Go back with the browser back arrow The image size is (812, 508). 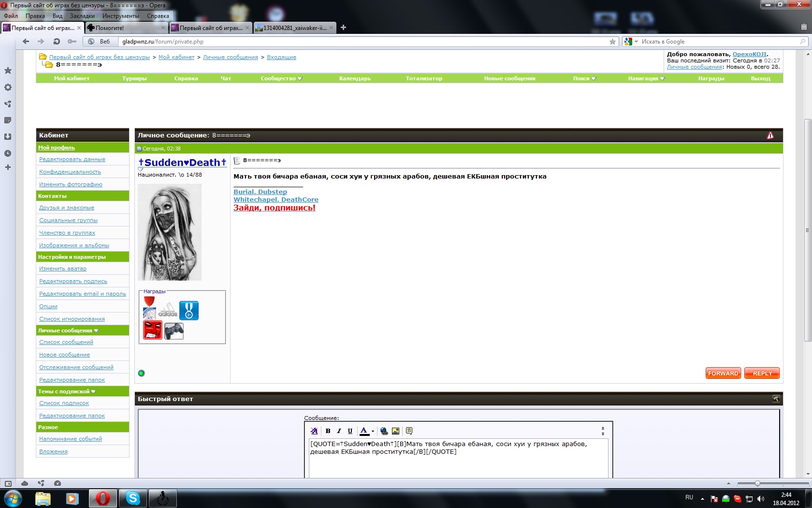tap(26, 42)
